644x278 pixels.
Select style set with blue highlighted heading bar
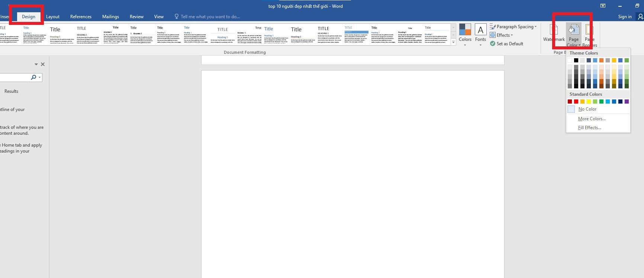[356, 35]
